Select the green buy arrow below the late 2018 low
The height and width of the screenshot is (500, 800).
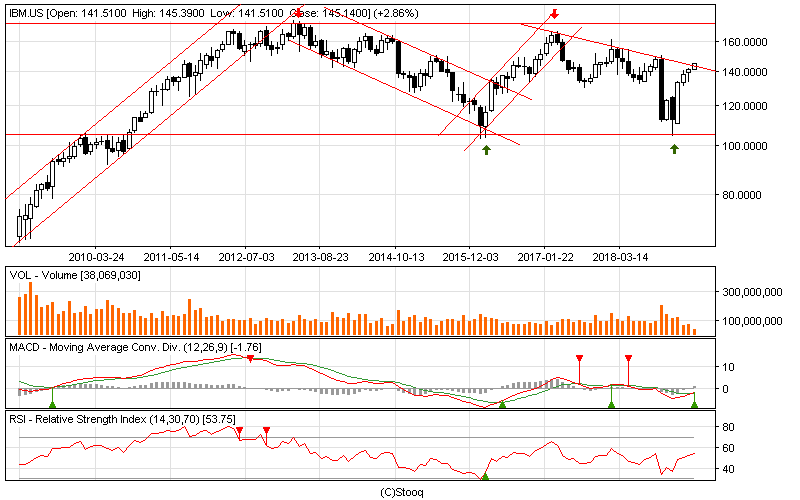pos(674,148)
